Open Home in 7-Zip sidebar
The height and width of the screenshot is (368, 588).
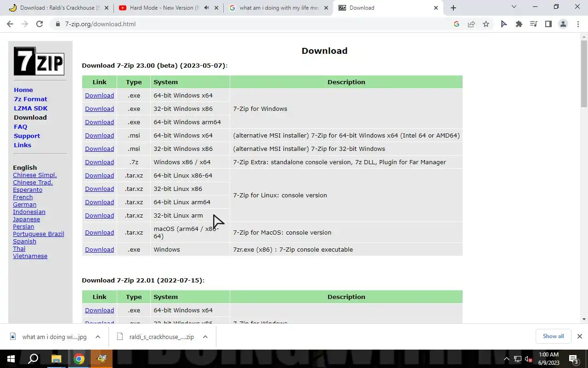[23, 90]
